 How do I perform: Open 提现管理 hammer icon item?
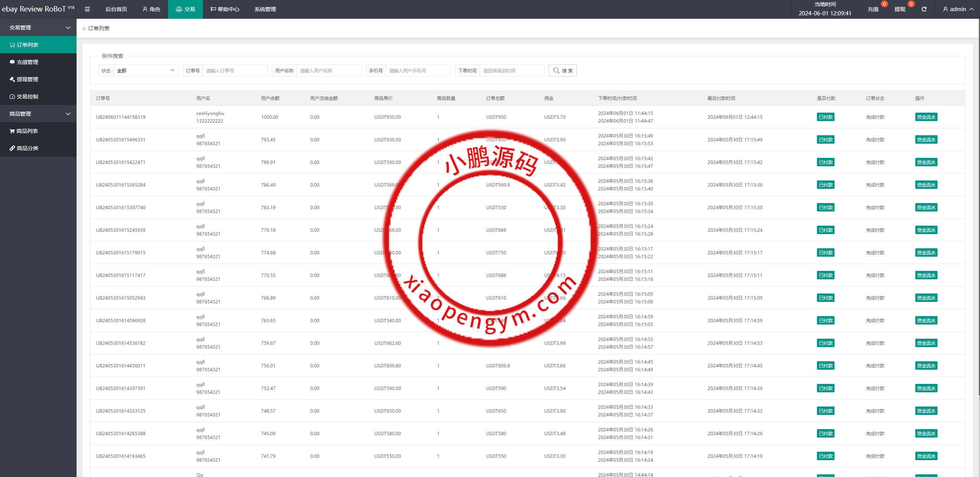[x=12, y=79]
